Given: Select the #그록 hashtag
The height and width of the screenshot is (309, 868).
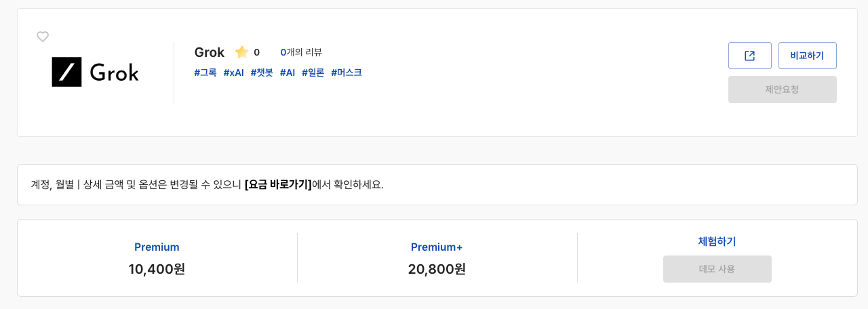Looking at the screenshot, I should (x=205, y=73).
